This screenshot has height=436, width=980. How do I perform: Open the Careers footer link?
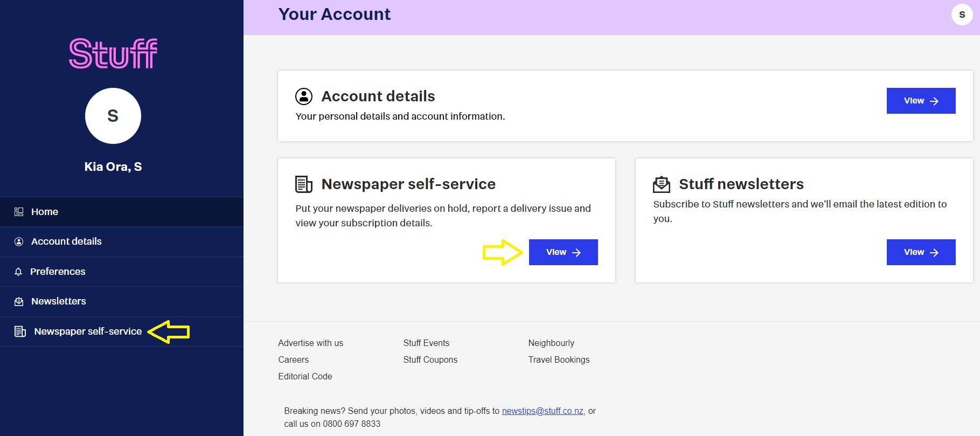click(293, 359)
